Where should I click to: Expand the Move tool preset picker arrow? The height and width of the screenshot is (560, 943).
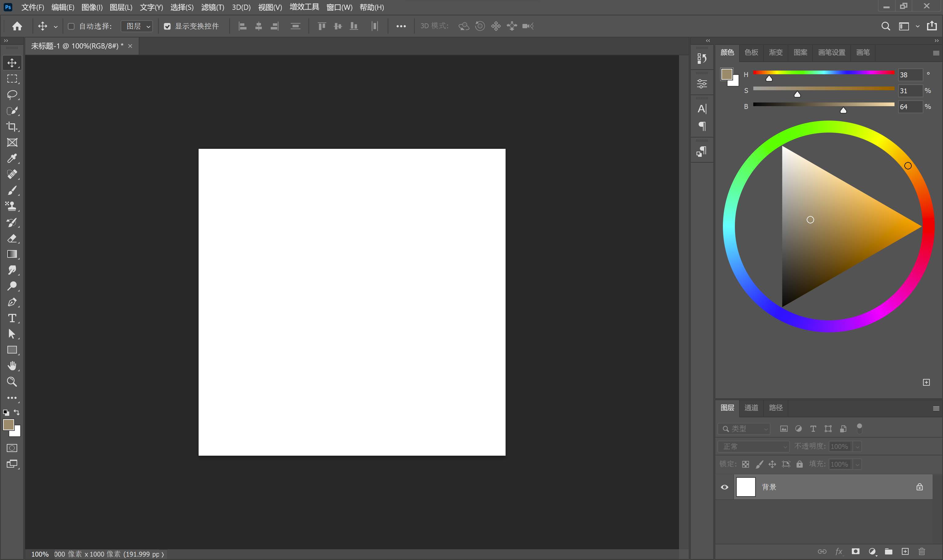[56, 26]
